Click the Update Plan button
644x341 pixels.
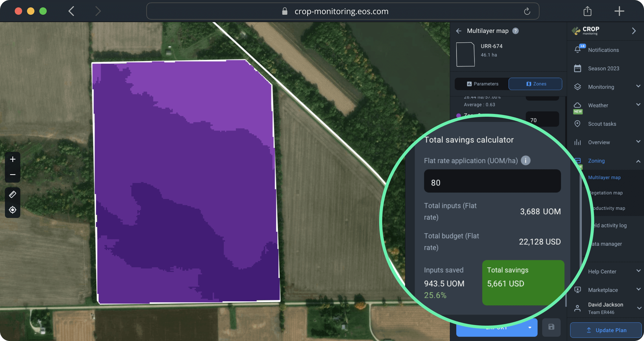(606, 330)
